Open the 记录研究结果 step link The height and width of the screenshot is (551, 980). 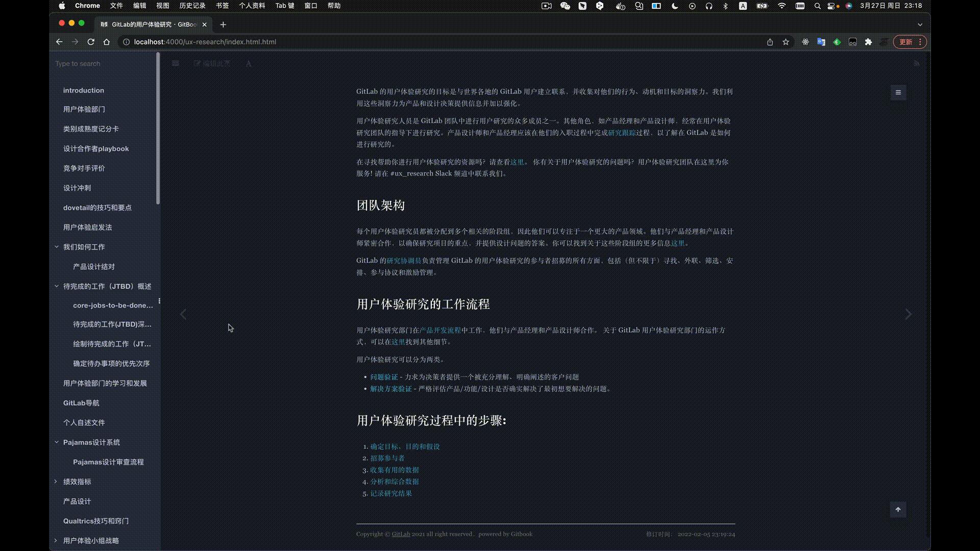[391, 494]
